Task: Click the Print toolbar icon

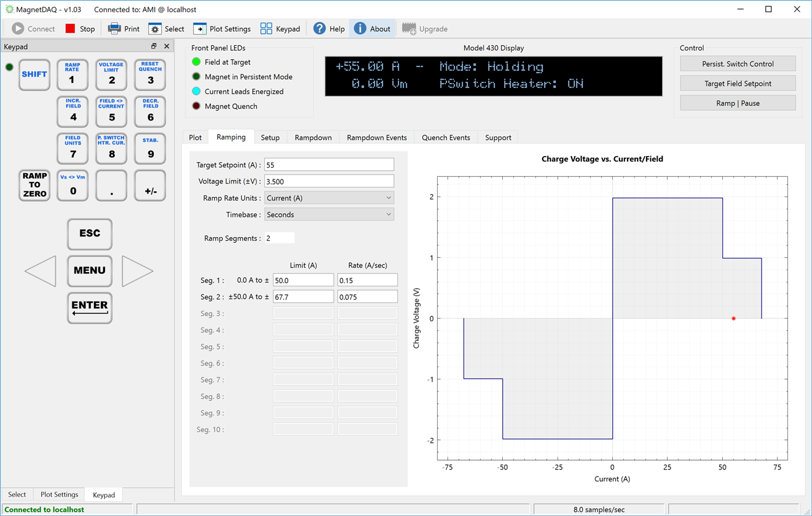Action: pos(114,29)
